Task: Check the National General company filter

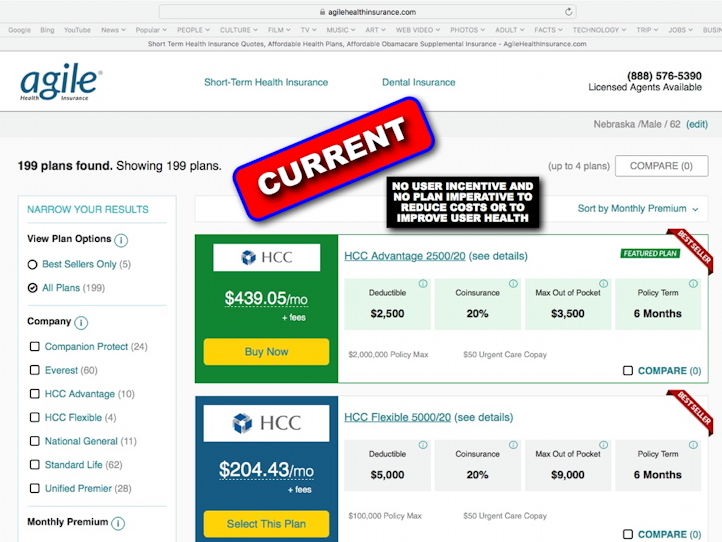Action: (x=35, y=441)
